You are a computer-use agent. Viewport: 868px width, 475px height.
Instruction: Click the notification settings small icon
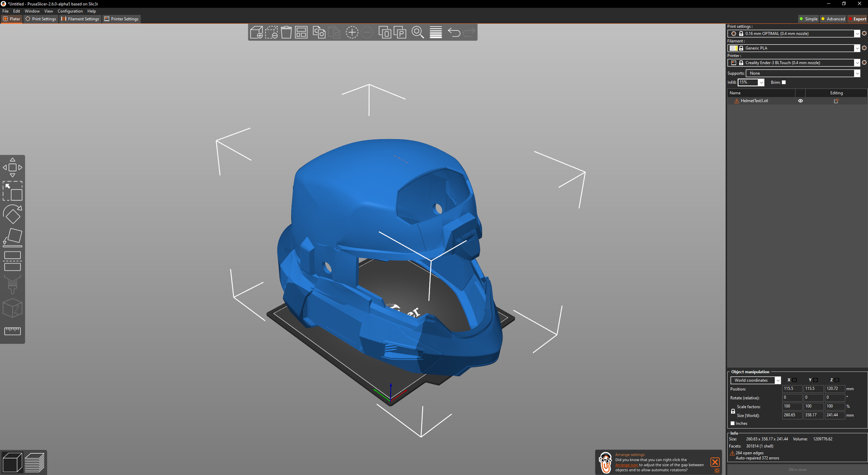coord(717,471)
